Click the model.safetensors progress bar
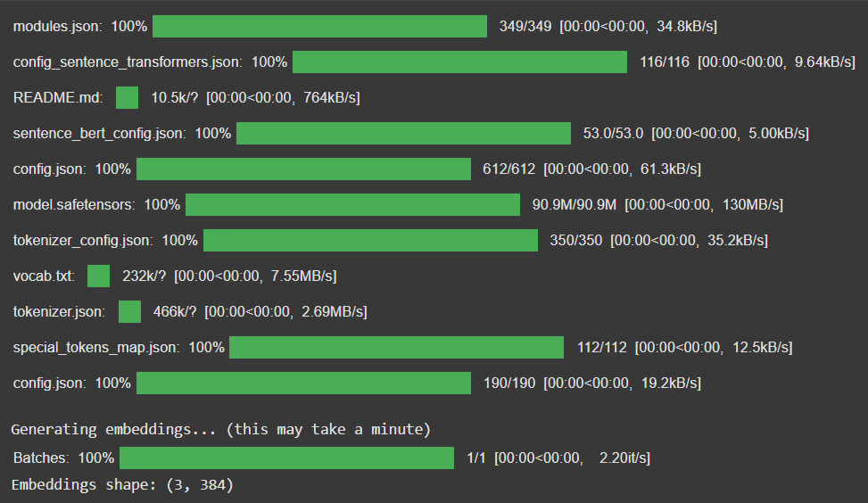 click(x=352, y=205)
